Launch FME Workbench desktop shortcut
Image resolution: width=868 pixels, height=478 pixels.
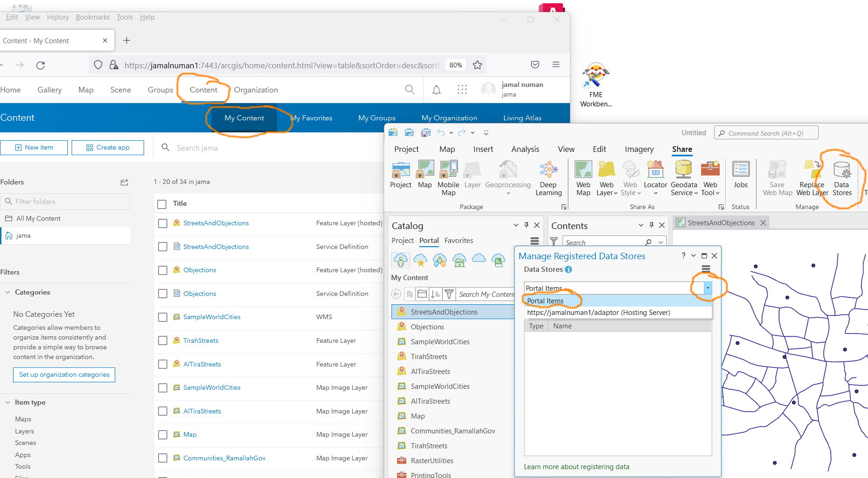pos(596,85)
